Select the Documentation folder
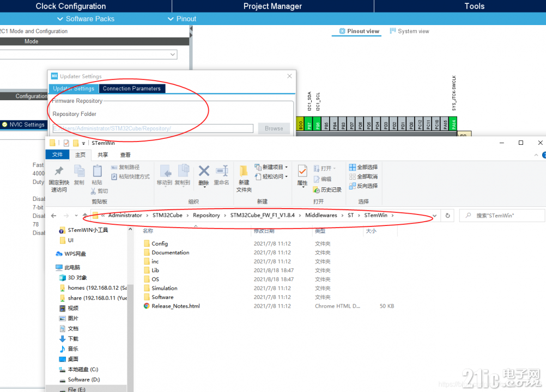This screenshot has width=546, height=392. click(x=170, y=253)
